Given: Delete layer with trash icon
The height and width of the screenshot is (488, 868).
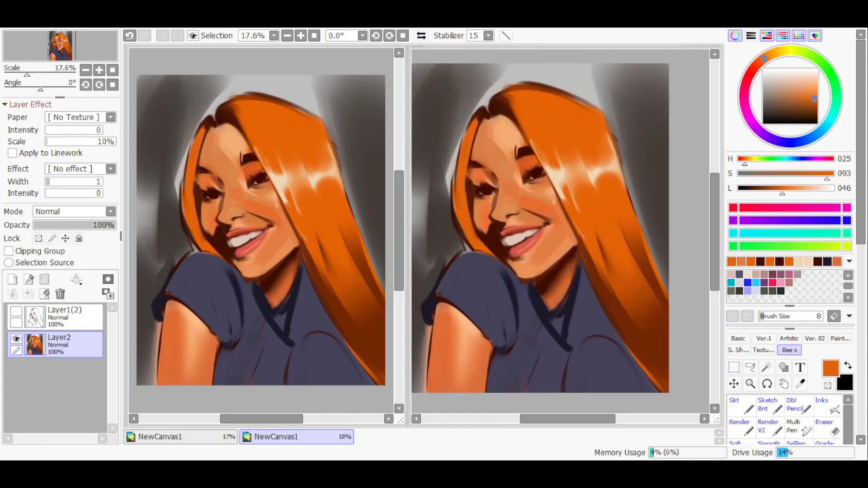Looking at the screenshot, I should 60,294.
